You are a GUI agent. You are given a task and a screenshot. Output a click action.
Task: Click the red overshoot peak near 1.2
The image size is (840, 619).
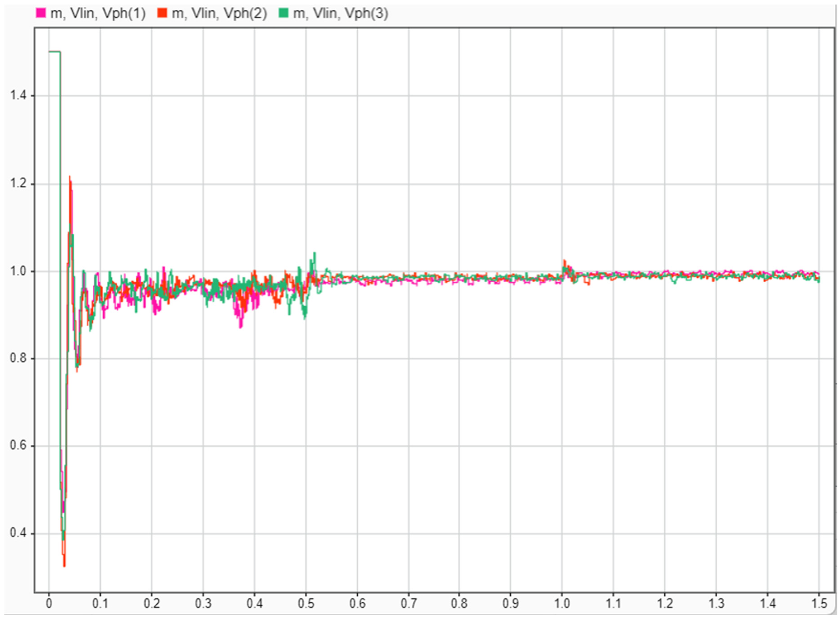tap(70, 178)
